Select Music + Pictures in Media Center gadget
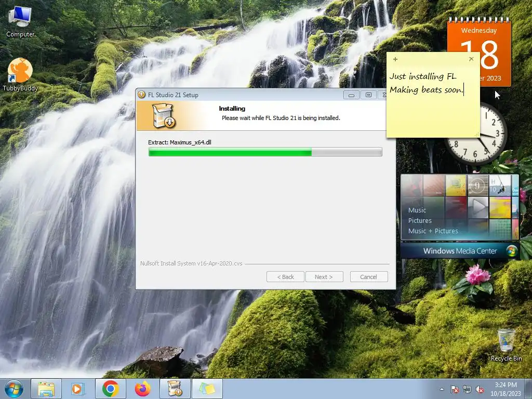Image resolution: width=532 pixels, height=399 pixels. point(433,231)
